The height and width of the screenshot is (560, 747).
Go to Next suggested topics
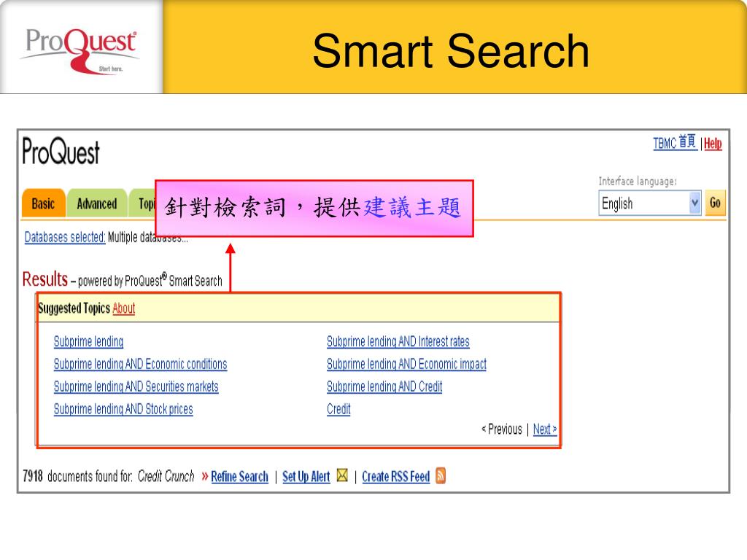tap(545, 429)
